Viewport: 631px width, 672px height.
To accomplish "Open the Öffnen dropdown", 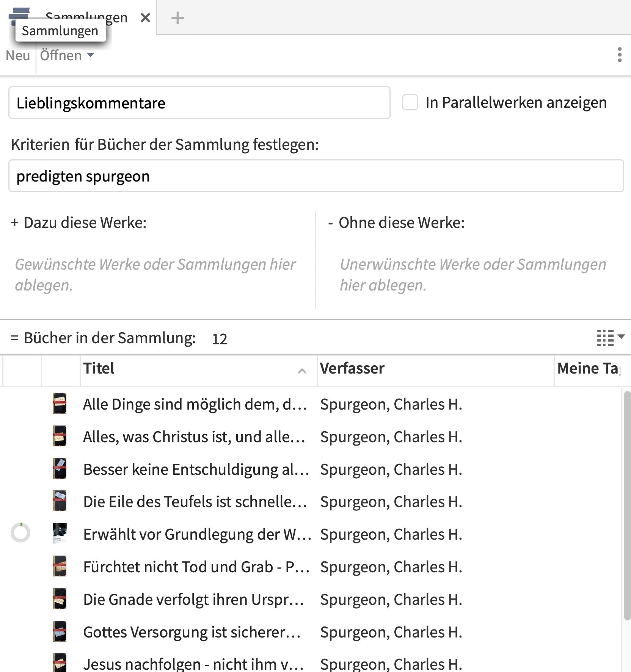I will click(x=67, y=55).
